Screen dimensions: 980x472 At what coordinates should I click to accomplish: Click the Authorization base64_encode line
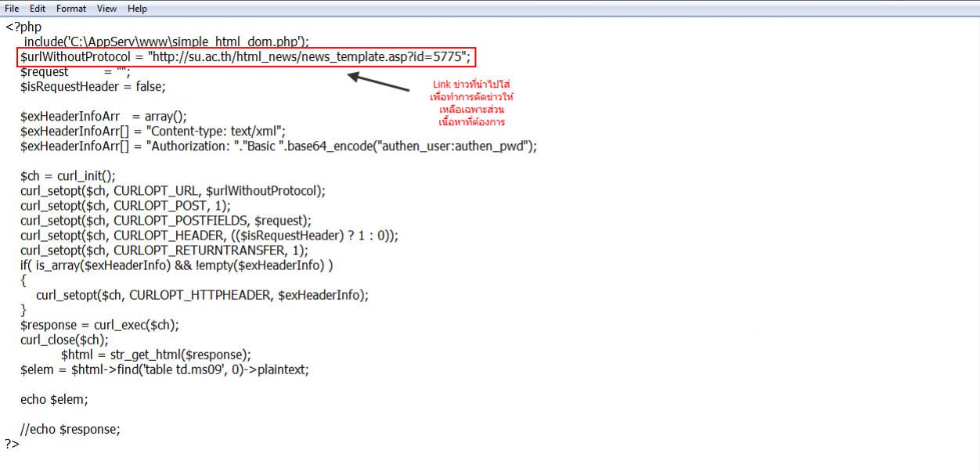point(279,146)
